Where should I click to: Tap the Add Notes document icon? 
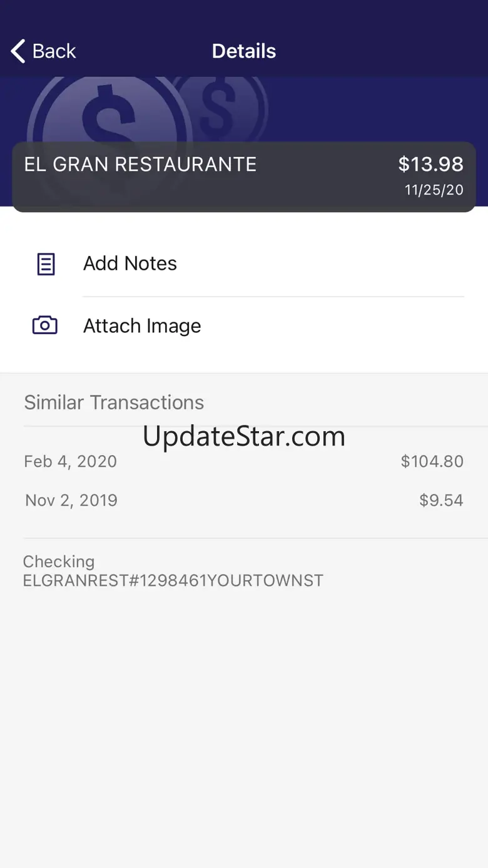tap(46, 264)
